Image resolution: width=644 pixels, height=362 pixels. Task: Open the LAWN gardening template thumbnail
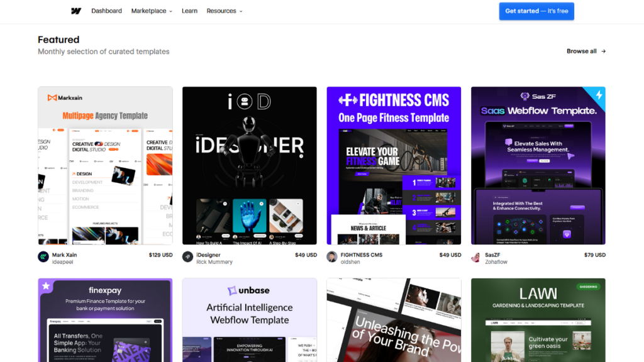click(x=538, y=320)
